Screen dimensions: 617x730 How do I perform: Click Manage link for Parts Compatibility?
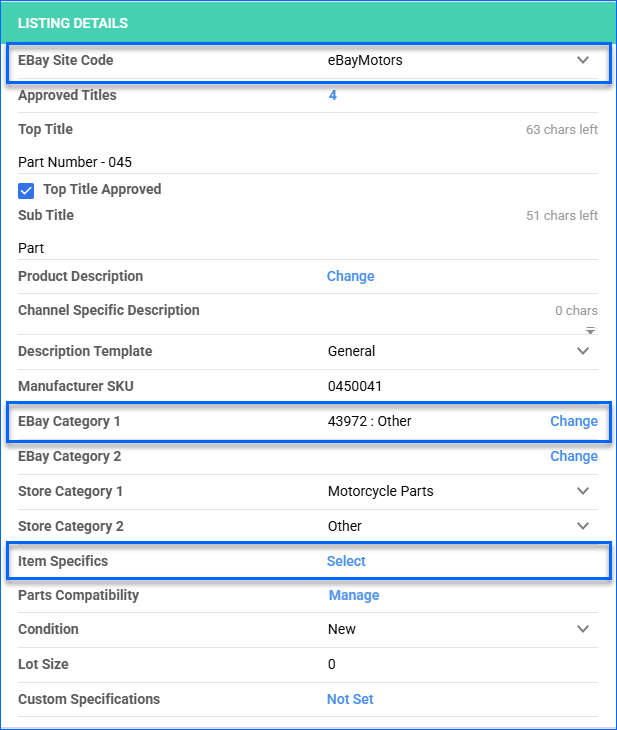click(354, 596)
